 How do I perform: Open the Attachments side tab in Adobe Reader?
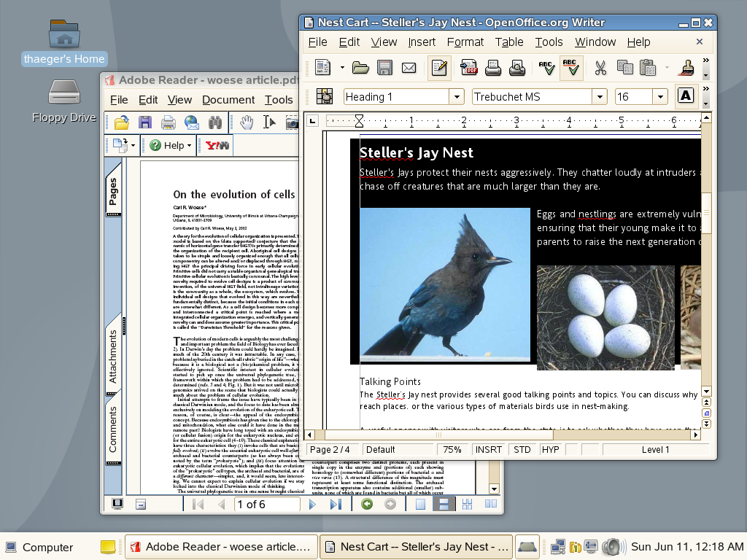[113, 357]
